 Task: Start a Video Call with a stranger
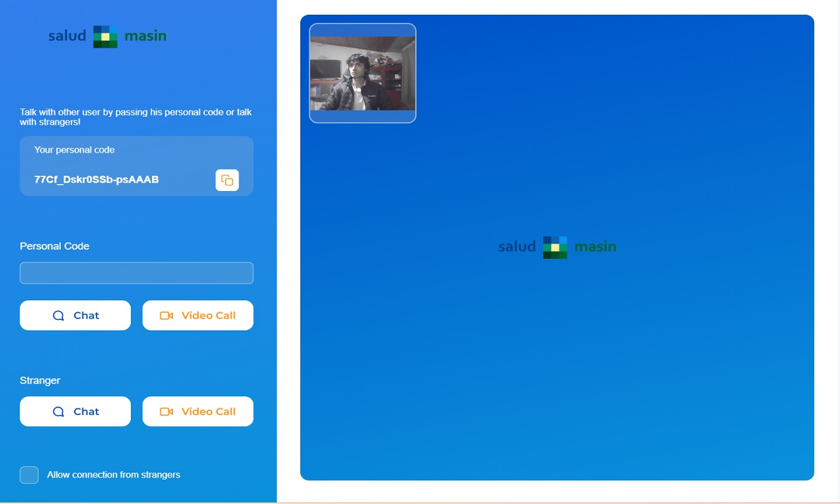(x=198, y=412)
